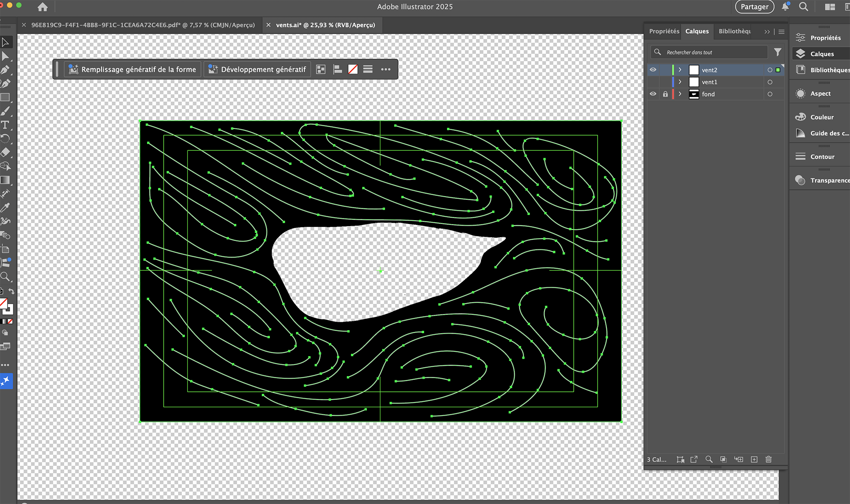Click the Partager button
The height and width of the screenshot is (504, 850).
[x=754, y=7]
